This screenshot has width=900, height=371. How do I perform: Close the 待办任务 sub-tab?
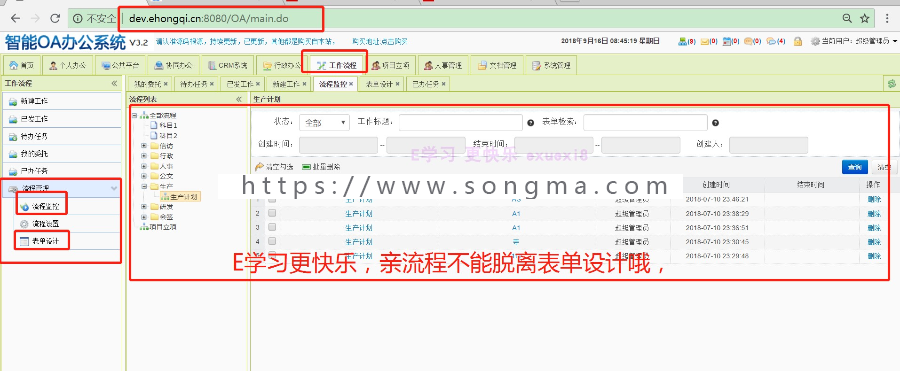click(212, 84)
